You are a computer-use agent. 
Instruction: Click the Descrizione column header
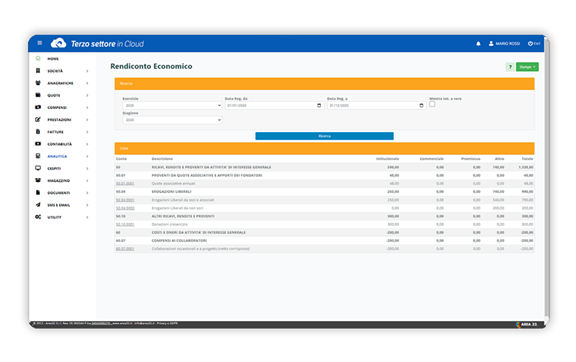coord(162,159)
